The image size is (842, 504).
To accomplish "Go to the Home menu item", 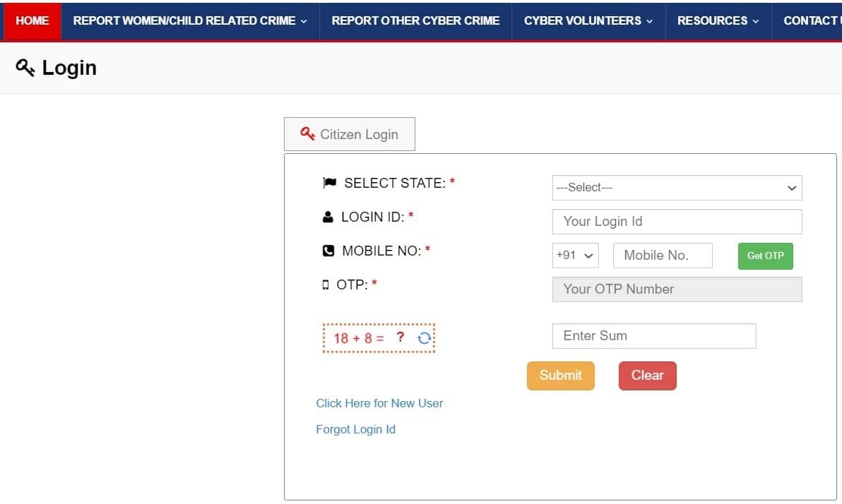I will tap(32, 21).
